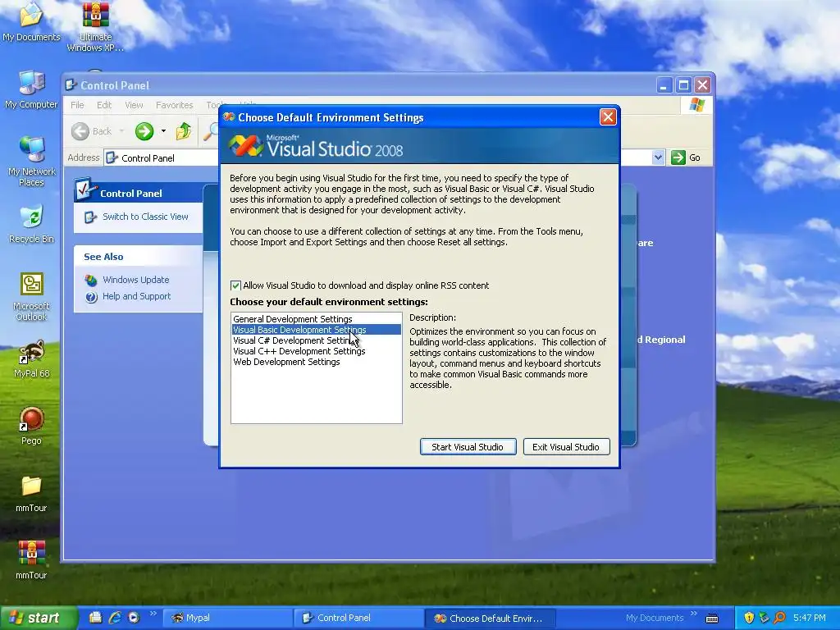Click the Windows Update globe icon
The width and height of the screenshot is (840, 630).
91,281
